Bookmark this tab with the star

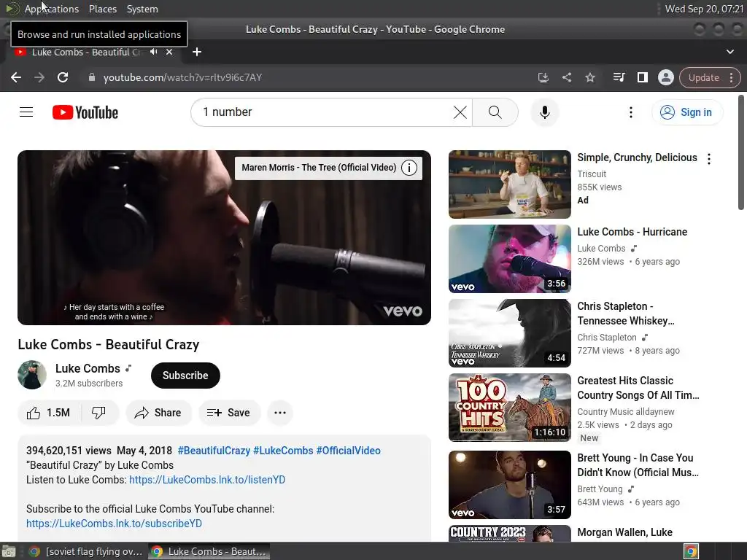(589, 77)
